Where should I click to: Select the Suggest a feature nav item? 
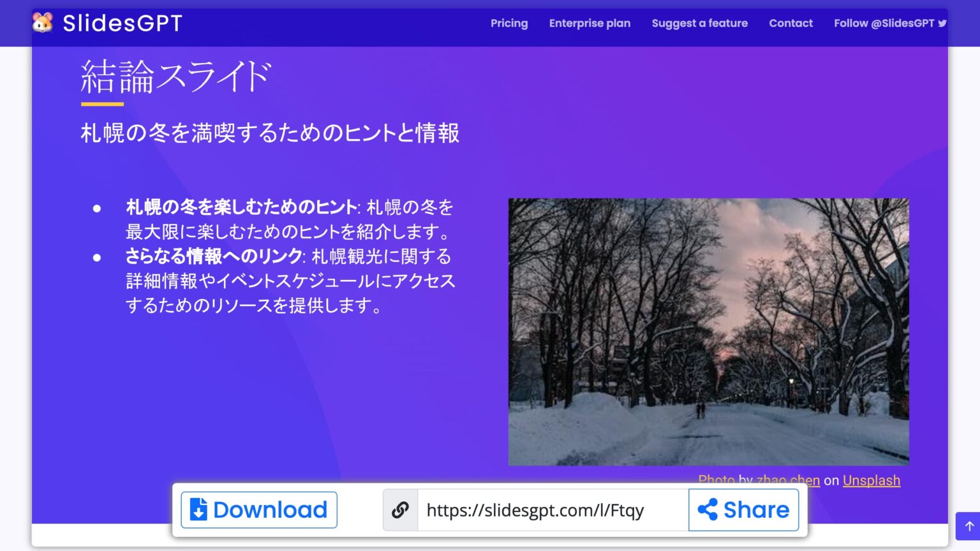[699, 23]
